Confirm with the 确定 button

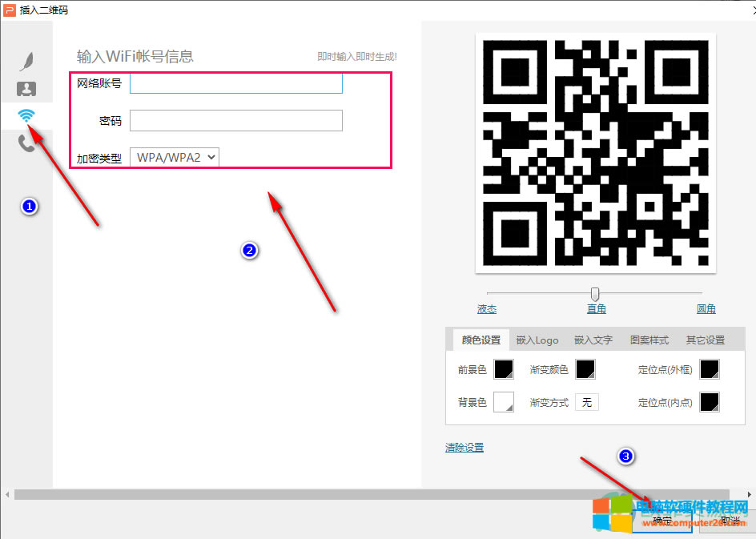coord(662,519)
